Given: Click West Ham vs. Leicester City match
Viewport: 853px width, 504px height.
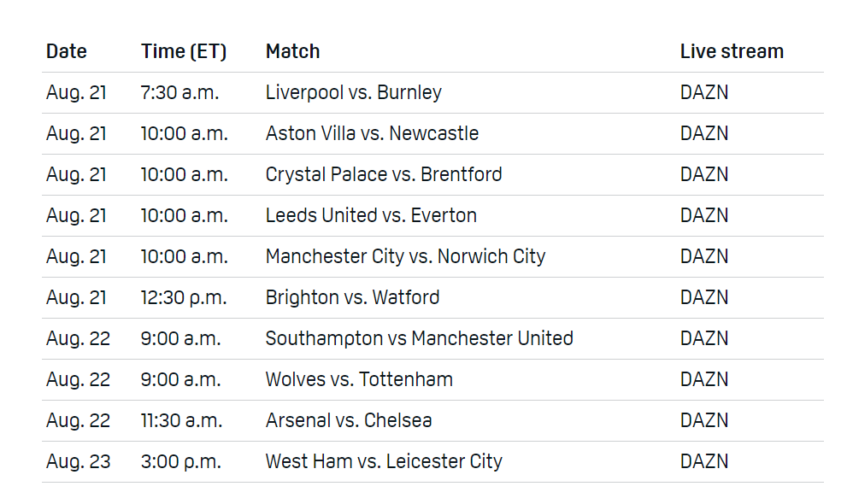Looking at the screenshot, I should [384, 461].
